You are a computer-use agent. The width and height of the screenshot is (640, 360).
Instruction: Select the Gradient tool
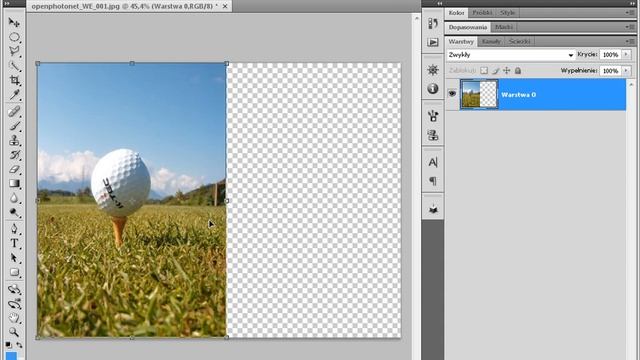(x=14, y=184)
